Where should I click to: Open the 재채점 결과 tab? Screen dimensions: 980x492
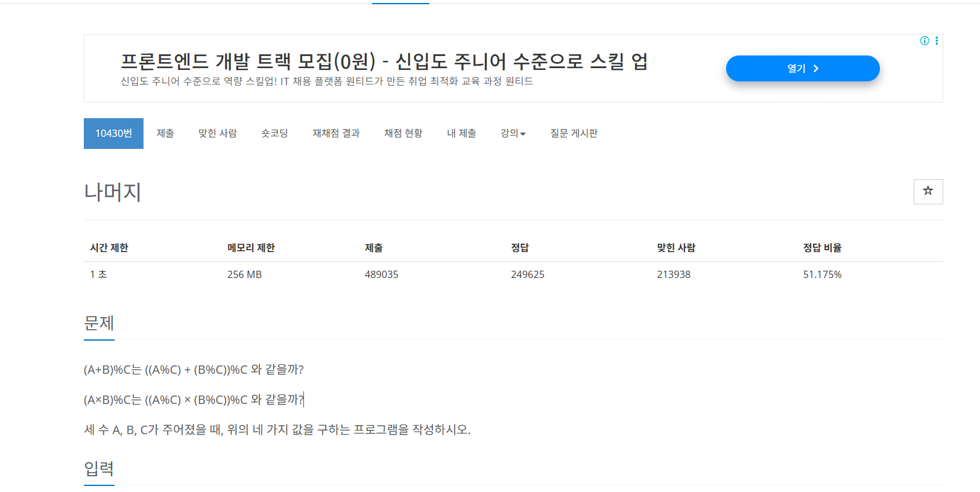(x=336, y=133)
